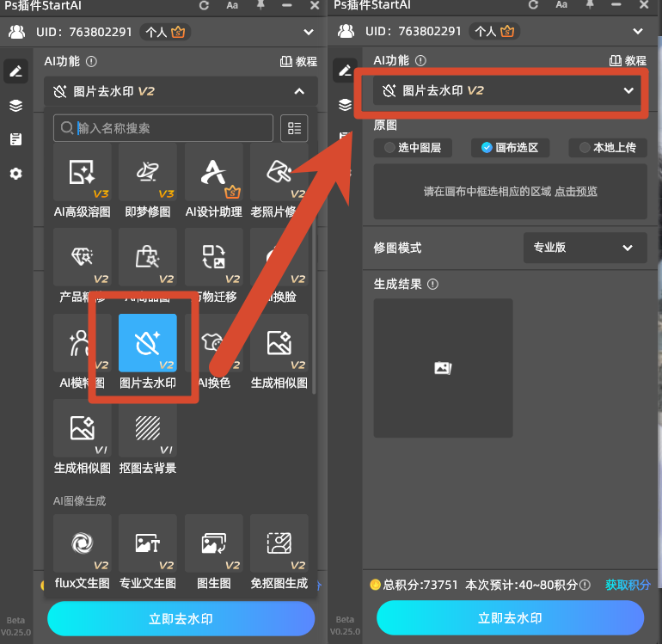Open 教程 tutorial in right panel

click(x=628, y=61)
